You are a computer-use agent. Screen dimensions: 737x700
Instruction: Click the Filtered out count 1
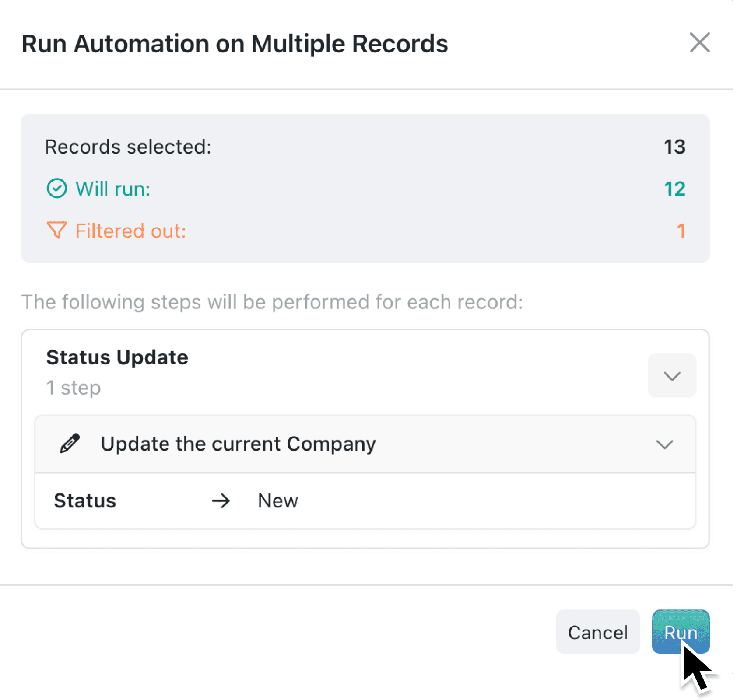coord(681,231)
